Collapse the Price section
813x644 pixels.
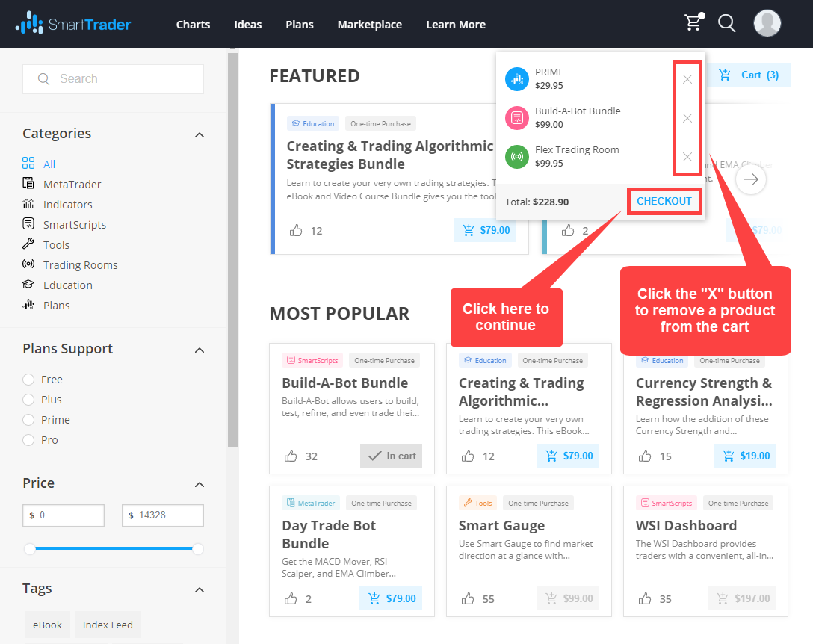click(x=199, y=484)
